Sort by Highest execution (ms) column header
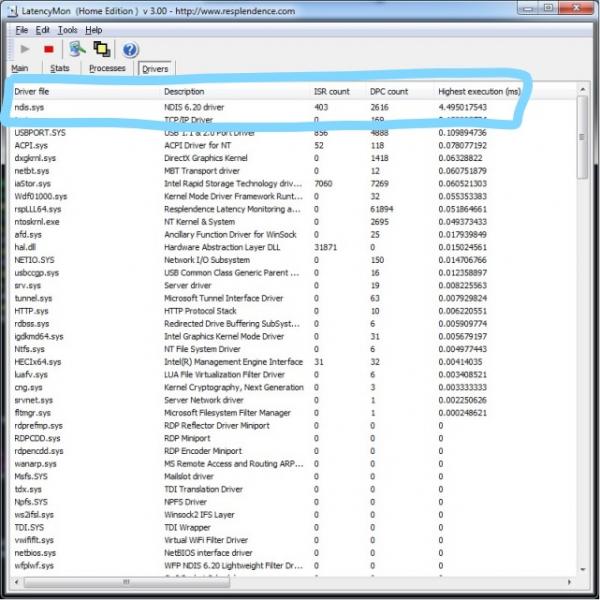Image resolution: width=600 pixels, height=600 pixels. pos(479,91)
